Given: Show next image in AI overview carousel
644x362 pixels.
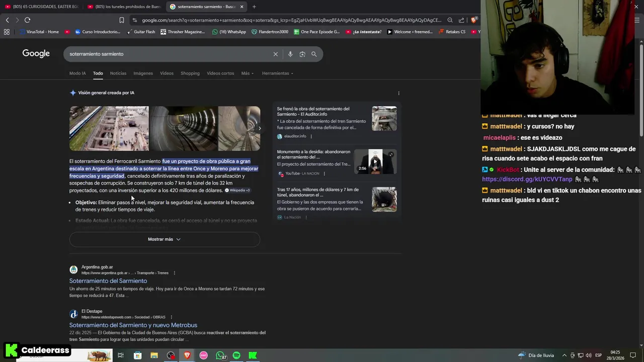Looking at the screenshot, I should (x=259, y=128).
